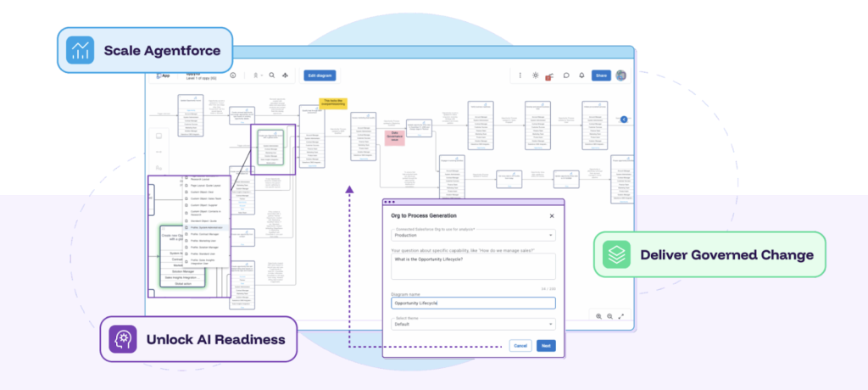Select 'Custom Object: Deal' in popup list
Screen dimensions: 868x390
pos(206,192)
